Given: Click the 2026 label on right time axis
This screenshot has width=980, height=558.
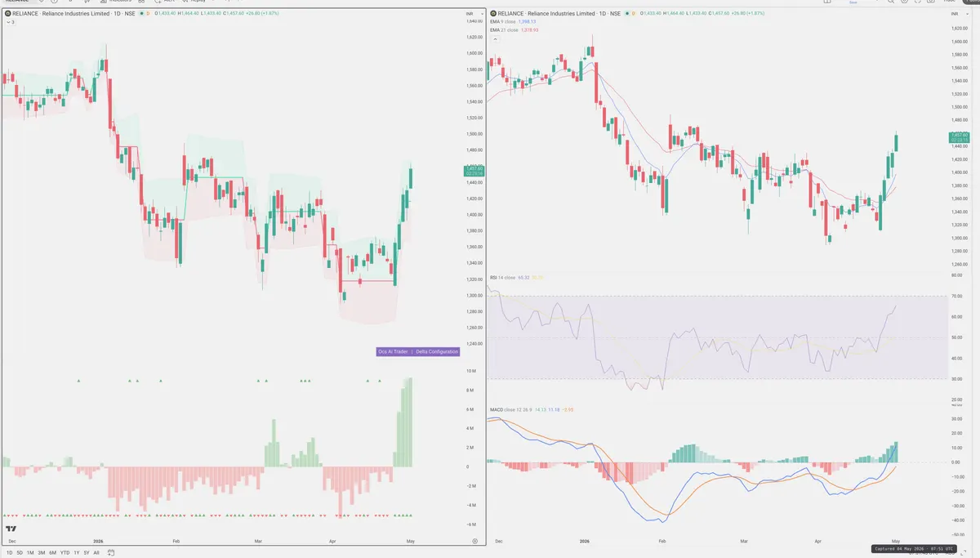Looking at the screenshot, I should click(583, 541).
